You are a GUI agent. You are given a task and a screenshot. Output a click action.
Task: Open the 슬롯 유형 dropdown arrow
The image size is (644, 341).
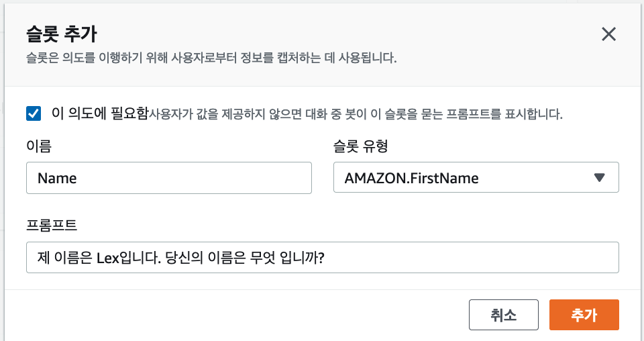coord(599,177)
